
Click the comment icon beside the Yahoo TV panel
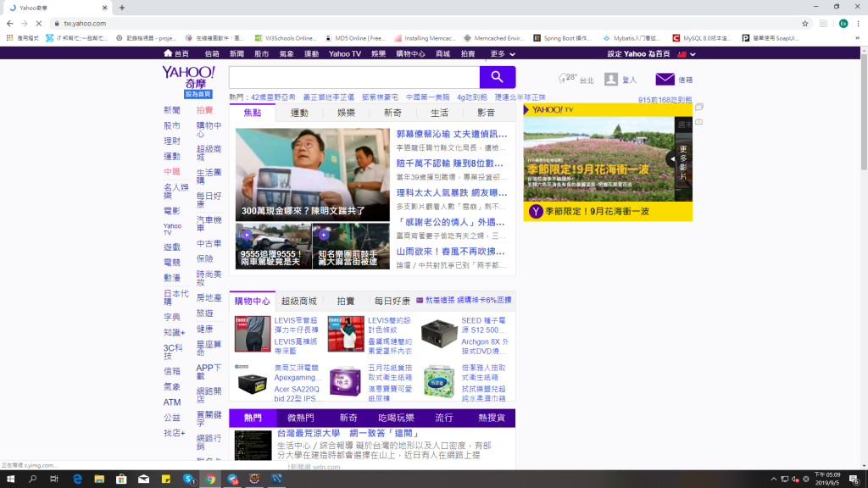pyautogui.click(x=699, y=107)
